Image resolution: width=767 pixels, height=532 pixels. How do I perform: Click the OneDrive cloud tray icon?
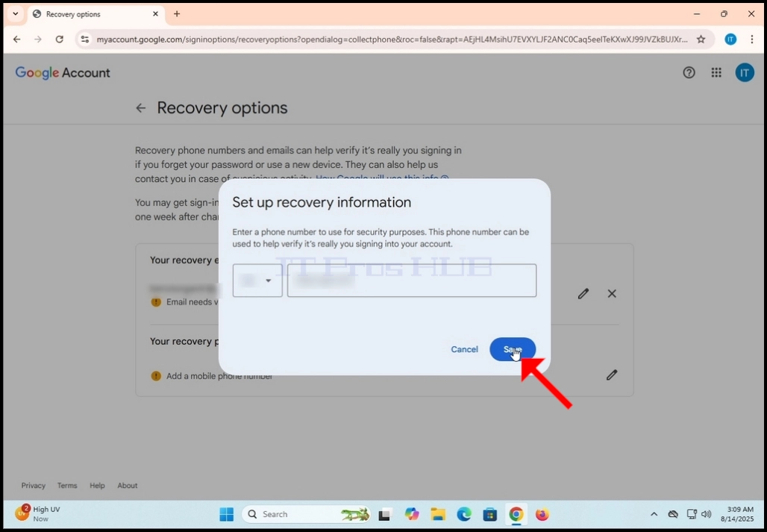pos(673,514)
